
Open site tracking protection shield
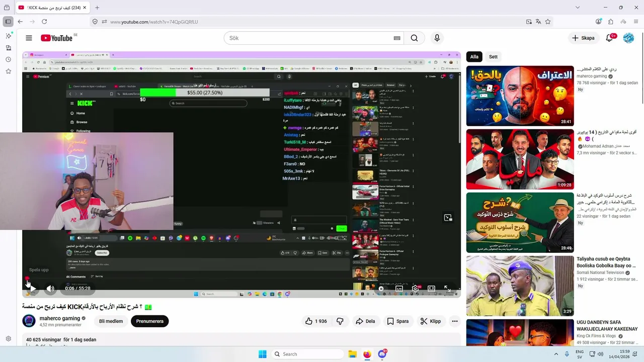[95, 22]
